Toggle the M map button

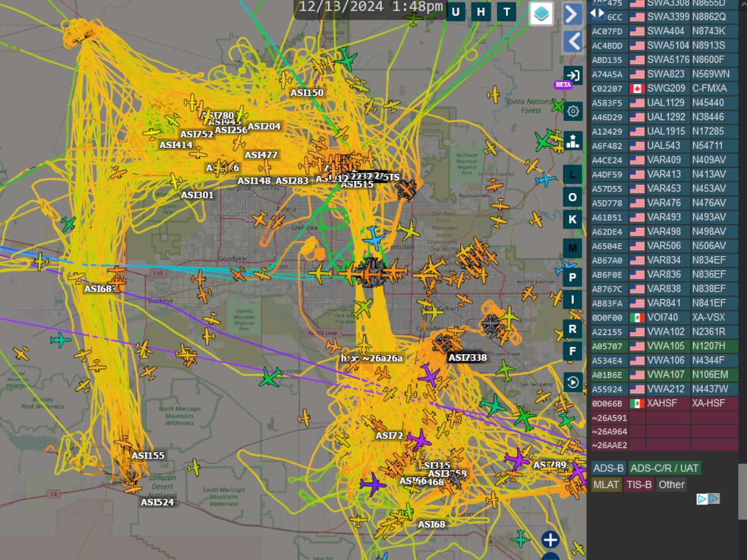point(573,248)
